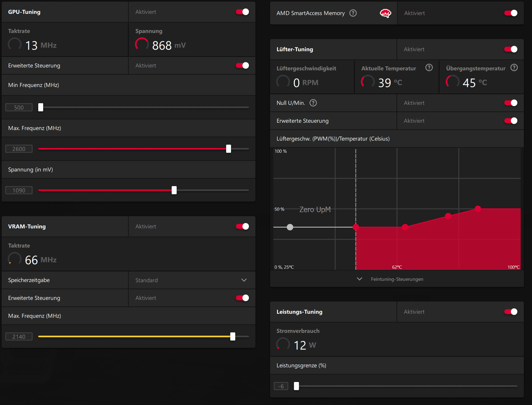Click the Leistungsgrenze (%) label
Viewport: 532px width, 405px height.
301,365
